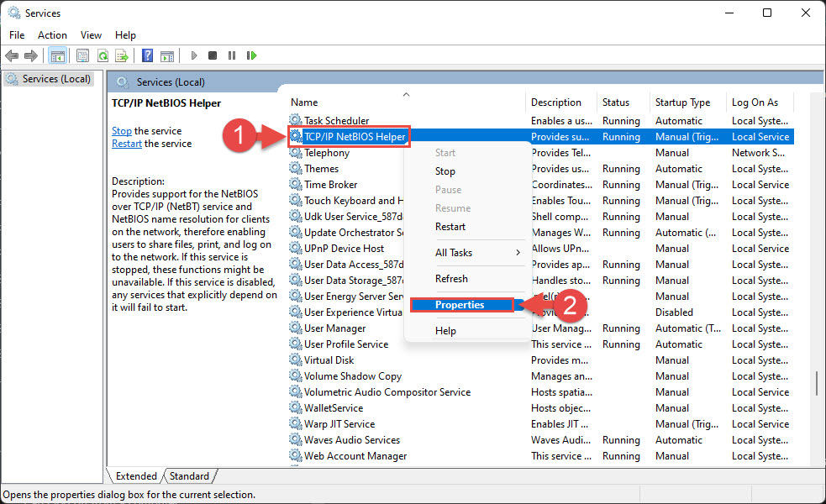Toggle Show/Hide Console Tree toolbar icon
The height and width of the screenshot is (504, 826).
coord(57,55)
